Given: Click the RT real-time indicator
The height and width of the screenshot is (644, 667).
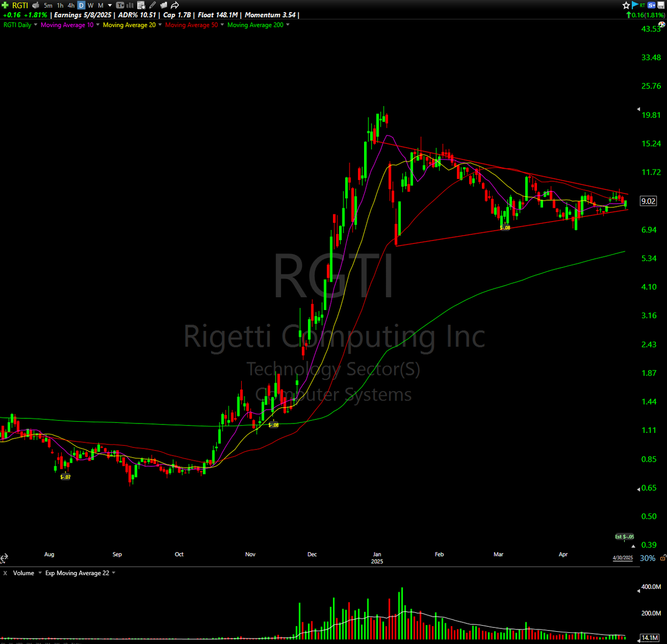Looking at the screenshot, I should coord(643,5).
